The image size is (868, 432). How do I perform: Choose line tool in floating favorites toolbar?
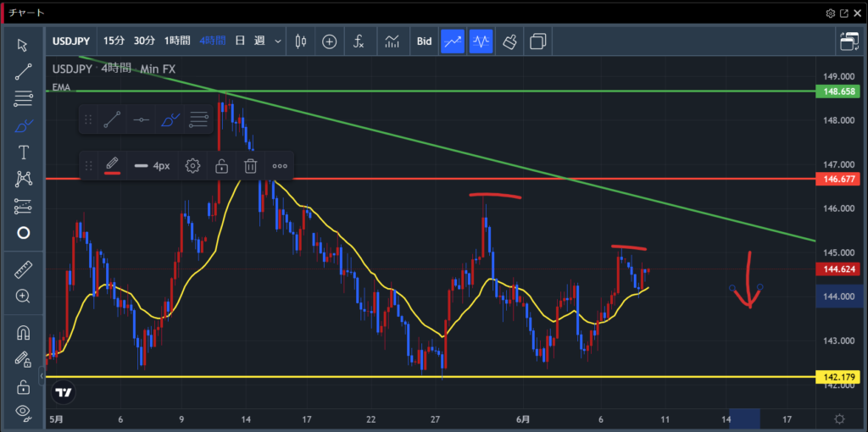coord(113,119)
